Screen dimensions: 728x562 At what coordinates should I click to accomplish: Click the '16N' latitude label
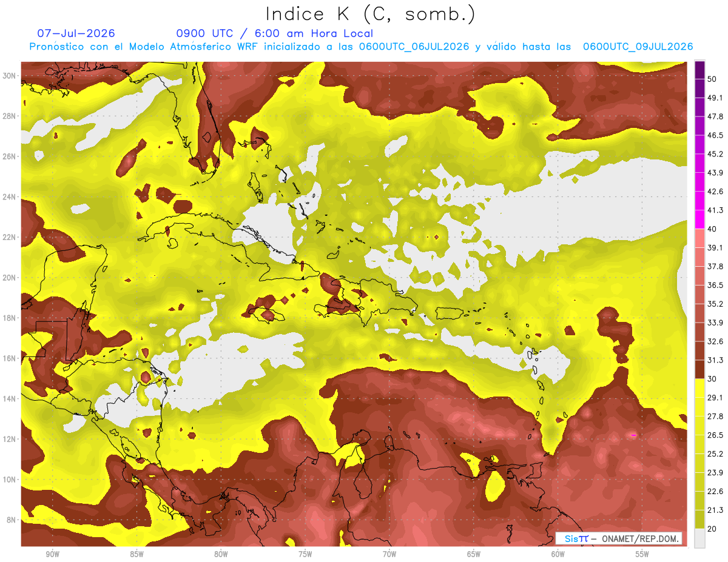click(10, 358)
